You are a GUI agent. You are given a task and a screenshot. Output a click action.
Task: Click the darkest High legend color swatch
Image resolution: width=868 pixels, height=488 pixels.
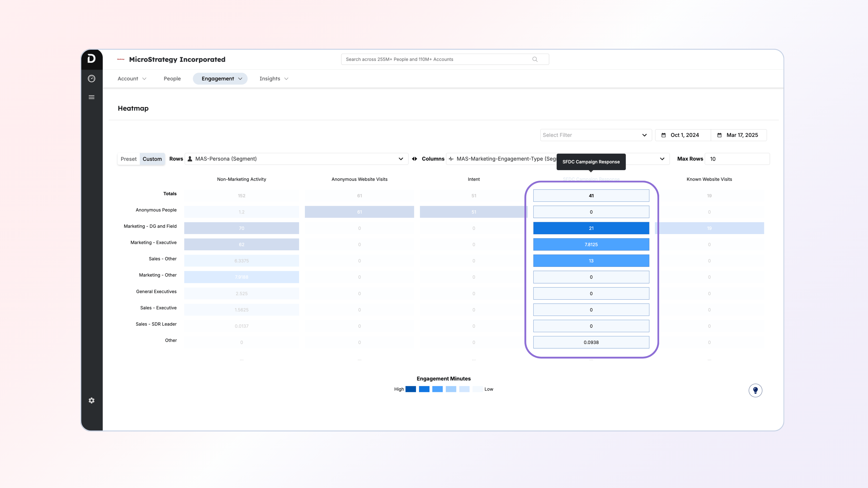click(410, 389)
